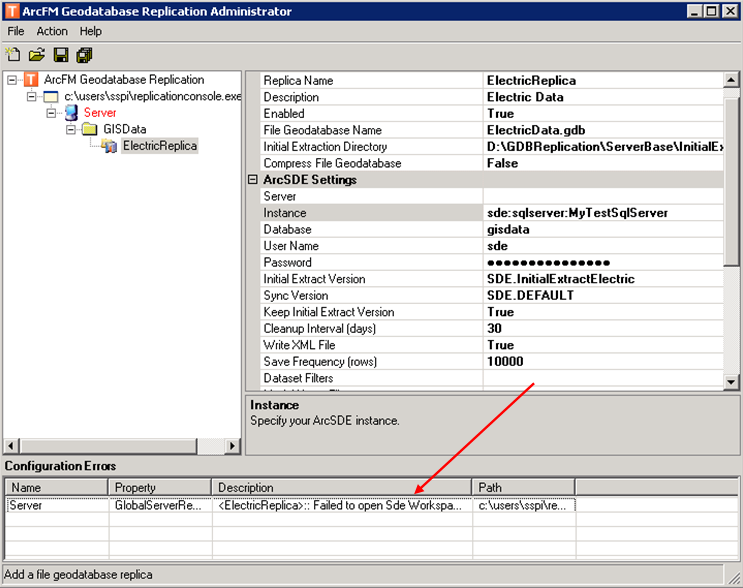The width and height of the screenshot is (743, 588).
Task: Edit the File Geodatabase Name value ElectricData.gdb
Action: tap(603, 130)
